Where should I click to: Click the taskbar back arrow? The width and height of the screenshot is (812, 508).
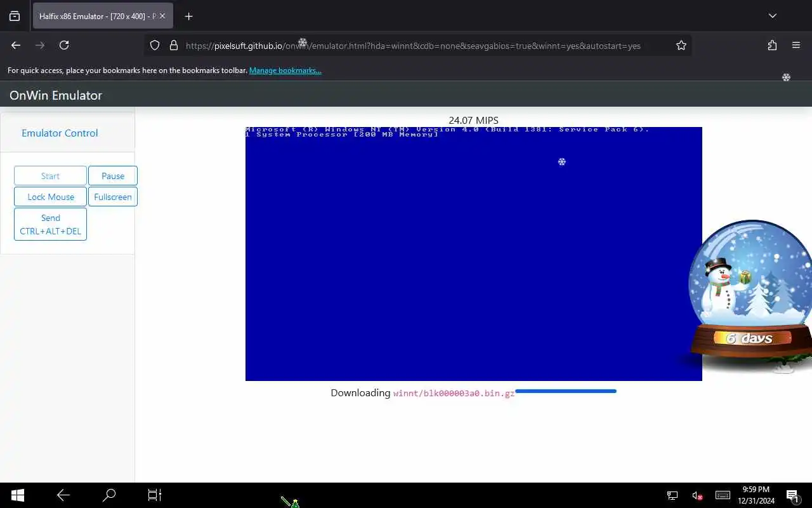pos(63,495)
